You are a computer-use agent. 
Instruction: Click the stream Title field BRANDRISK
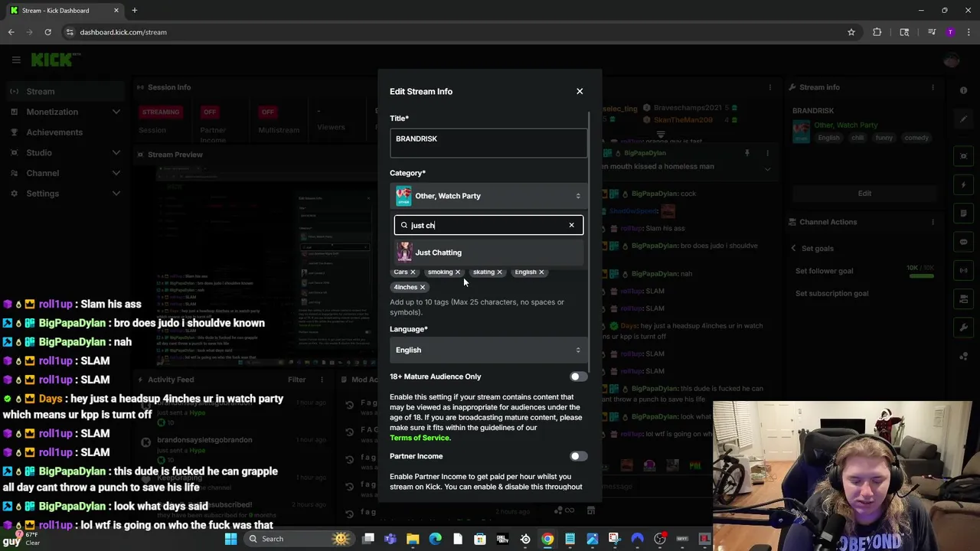tap(488, 142)
